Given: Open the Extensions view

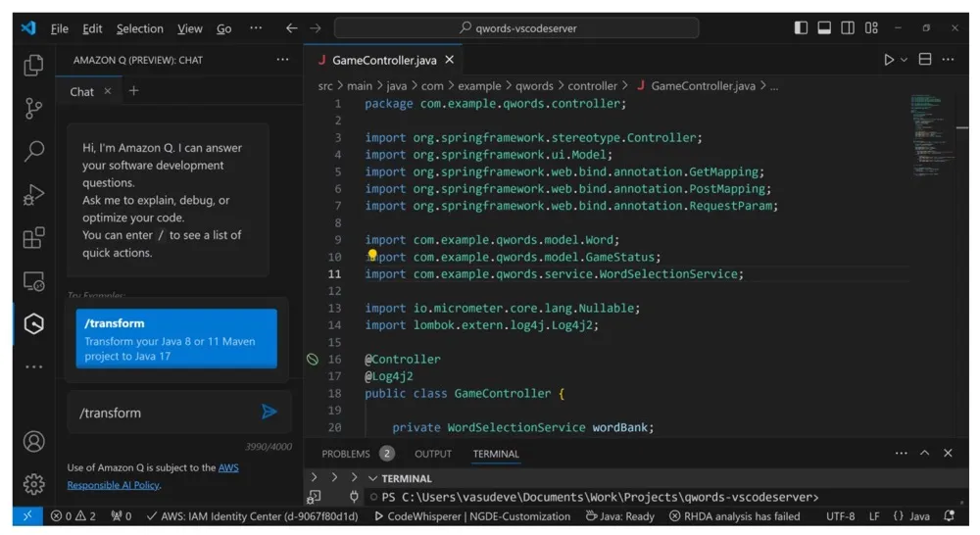Looking at the screenshot, I should coord(33,237).
